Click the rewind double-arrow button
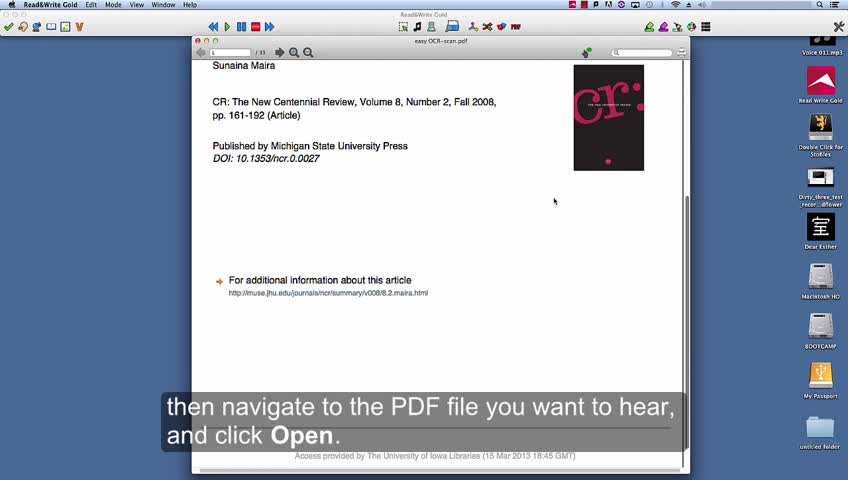This screenshot has height=480, width=848. pos(213,26)
